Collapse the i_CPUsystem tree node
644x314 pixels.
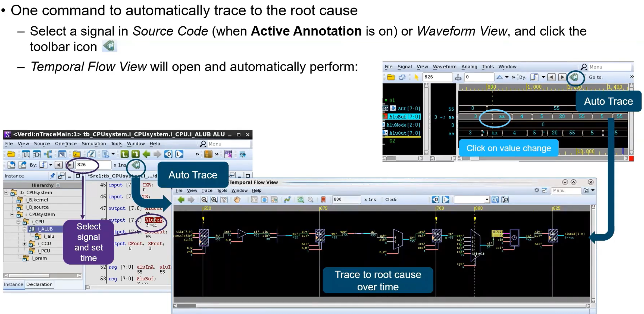click(x=12, y=214)
